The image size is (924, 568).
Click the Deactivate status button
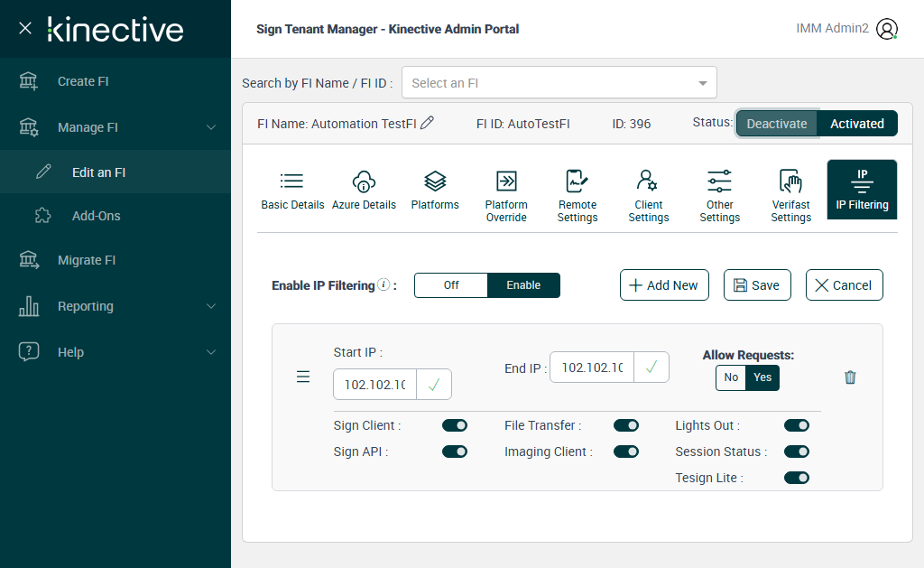pos(777,124)
